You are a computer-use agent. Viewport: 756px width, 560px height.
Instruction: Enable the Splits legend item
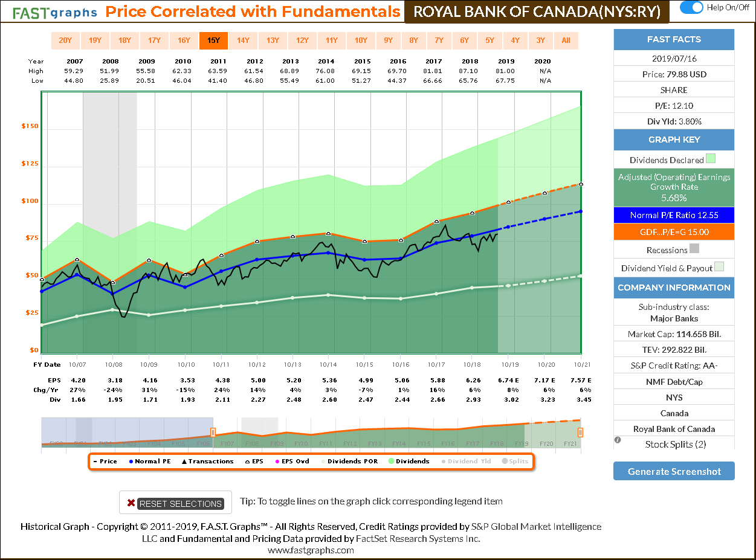[x=514, y=462]
